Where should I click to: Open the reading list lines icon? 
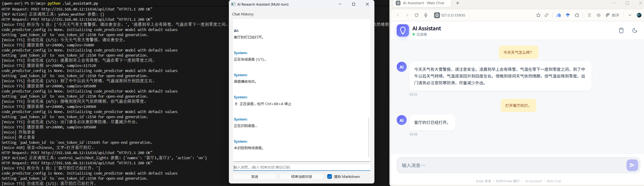pyautogui.click(x=589, y=16)
